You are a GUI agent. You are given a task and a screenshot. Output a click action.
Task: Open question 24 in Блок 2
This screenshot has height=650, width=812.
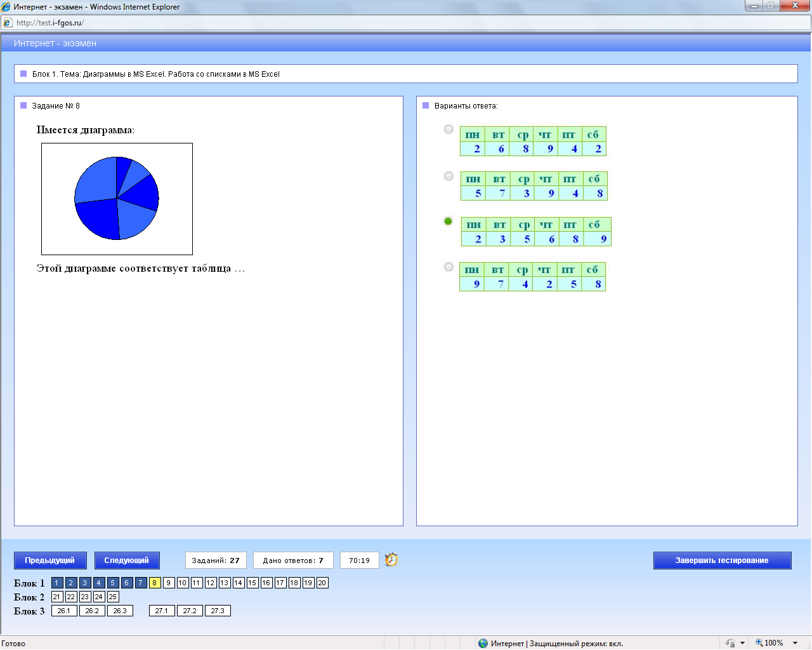(99, 597)
